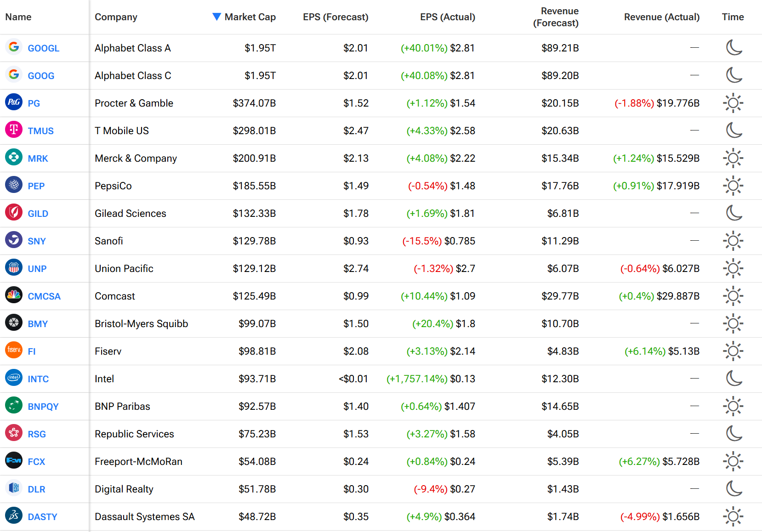Screen dimensions: 762x532
Task: Open the GOOG ticker link
Action: [x=41, y=76]
